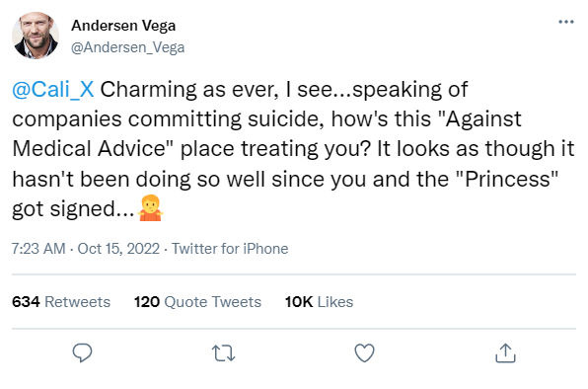The height and width of the screenshot is (389, 588).
Task: Open the @Cali_X mention
Action: [x=53, y=90]
